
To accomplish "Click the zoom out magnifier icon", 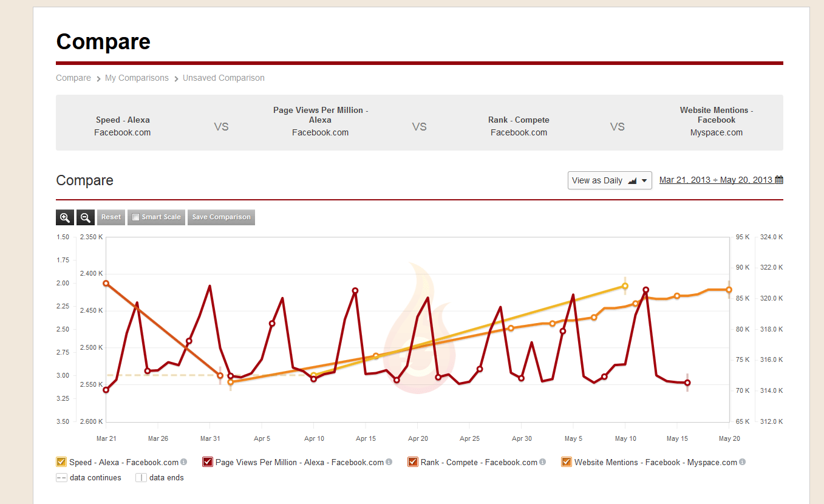I will 86,217.
